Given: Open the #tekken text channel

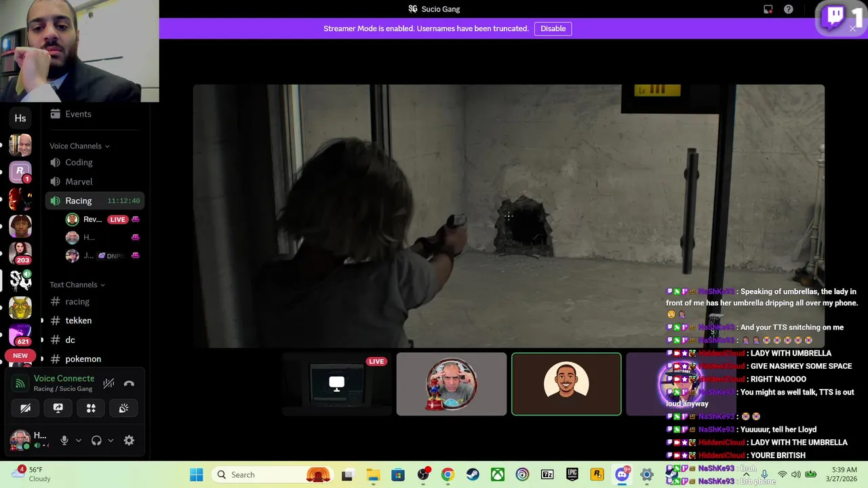Looking at the screenshot, I should tap(95, 321).
